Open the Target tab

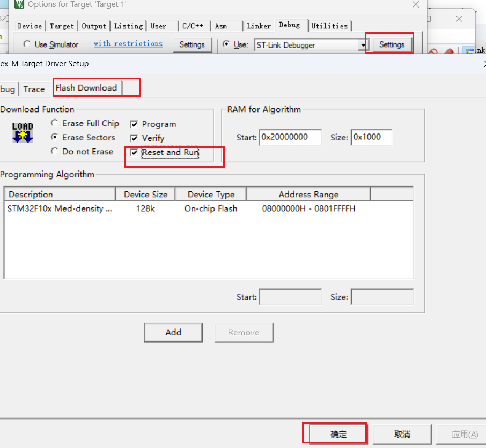[62, 26]
